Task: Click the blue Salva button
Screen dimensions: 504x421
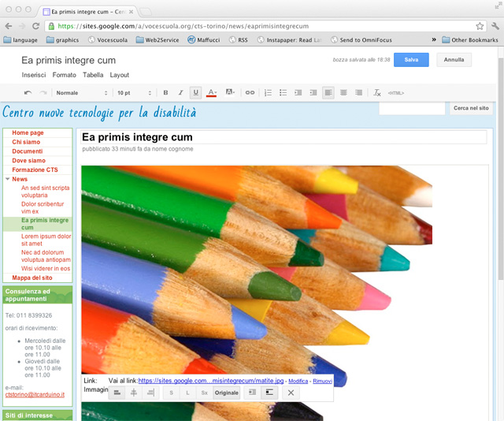Action: point(411,60)
